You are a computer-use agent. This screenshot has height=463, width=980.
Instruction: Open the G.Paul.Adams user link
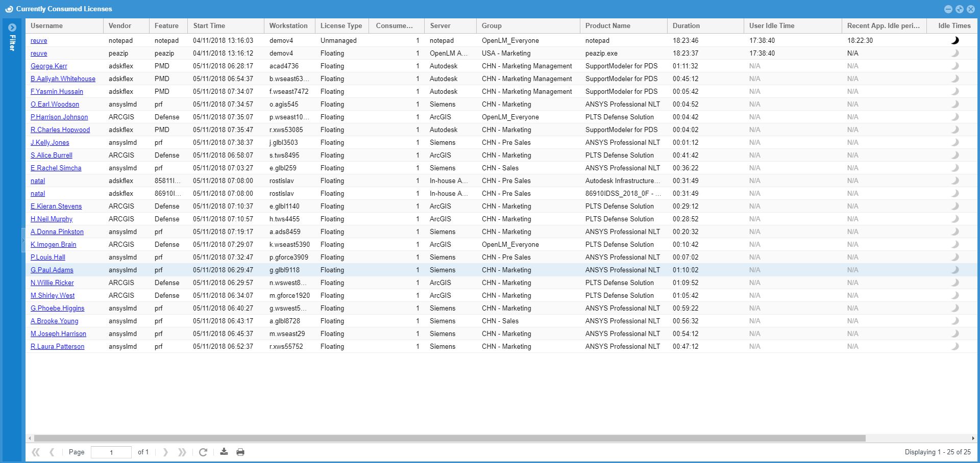pos(52,270)
